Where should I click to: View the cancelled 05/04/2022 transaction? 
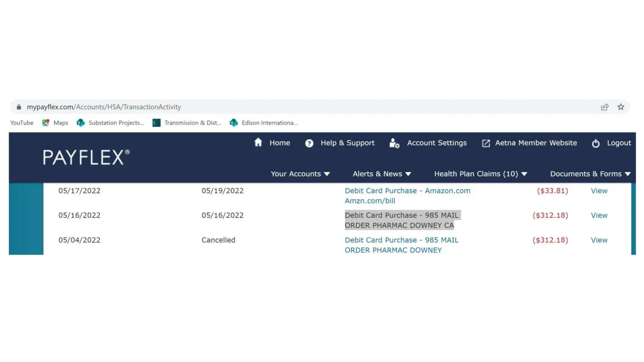point(599,240)
